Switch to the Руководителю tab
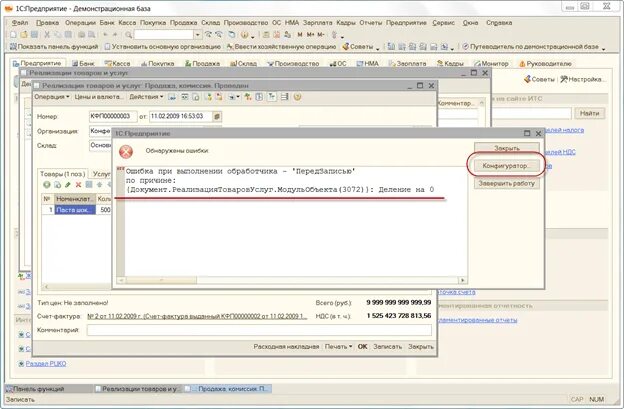624x409 pixels. [546, 63]
